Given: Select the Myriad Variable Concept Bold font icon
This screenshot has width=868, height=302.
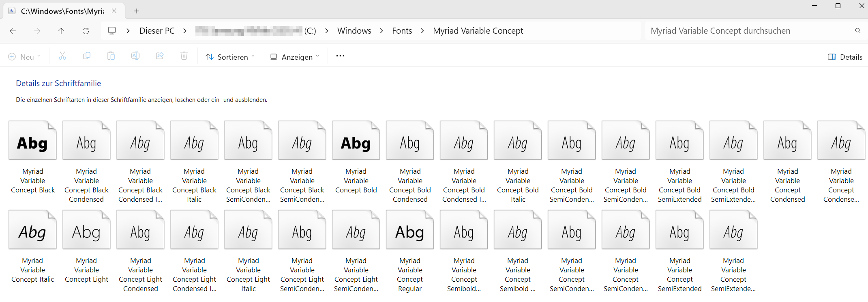Looking at the screenshot, I should tap(356, 140).
